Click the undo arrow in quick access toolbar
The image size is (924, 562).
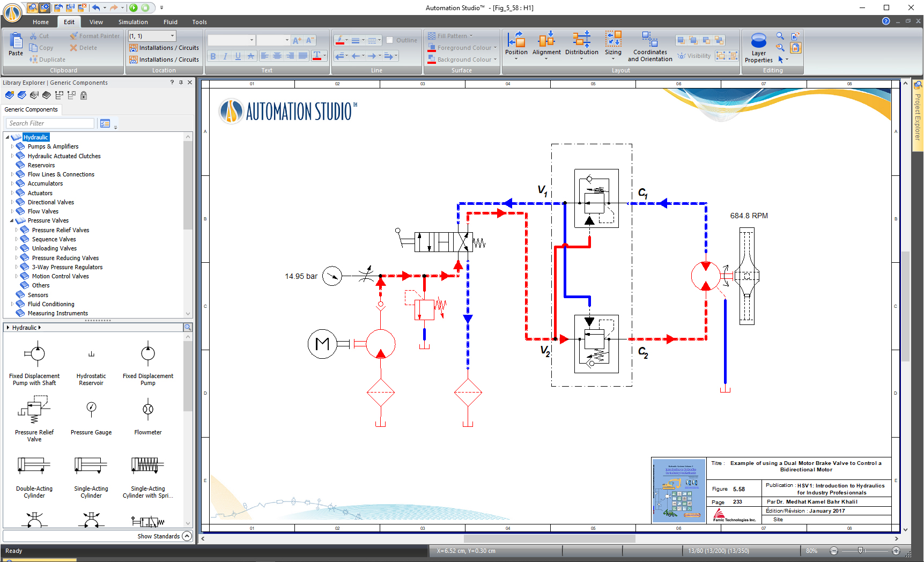coord(96,8)
